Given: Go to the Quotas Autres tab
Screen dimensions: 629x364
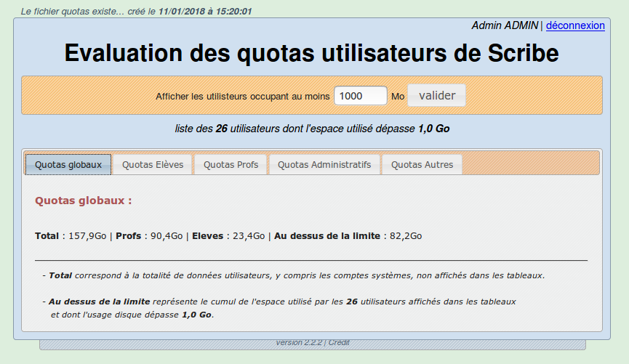Looking at the screenshot, I should pos(422,164).
